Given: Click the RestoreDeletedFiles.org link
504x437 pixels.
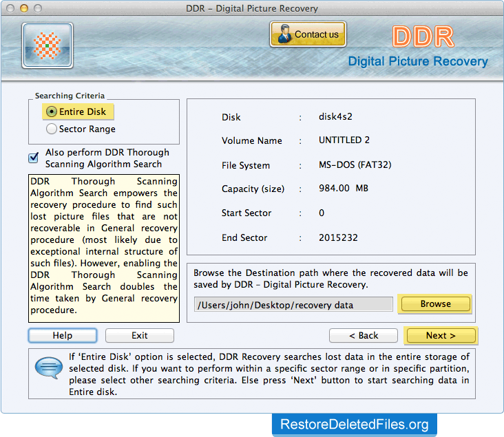Looking at the screenshot, I should coord(354,425).
